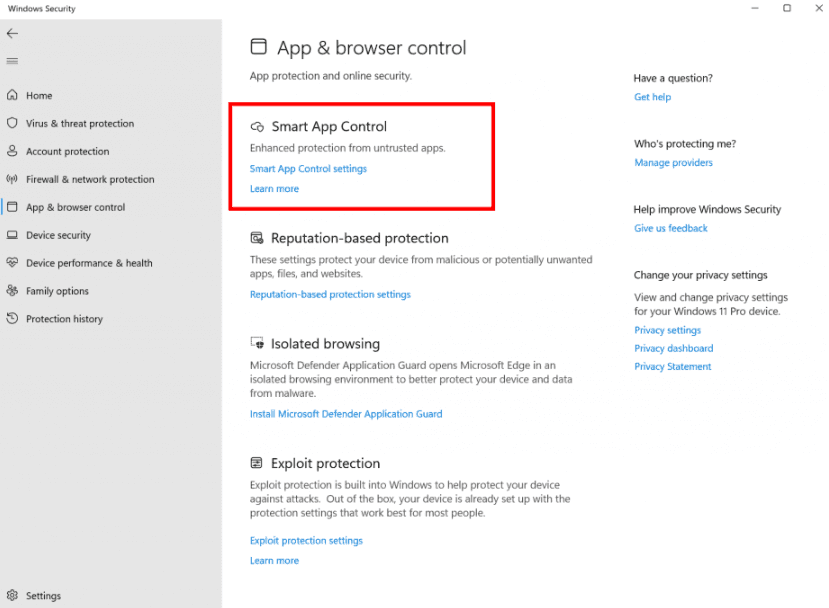
Task: Open Settings at the sidebar bottom
Action: [x=34, y=596]
